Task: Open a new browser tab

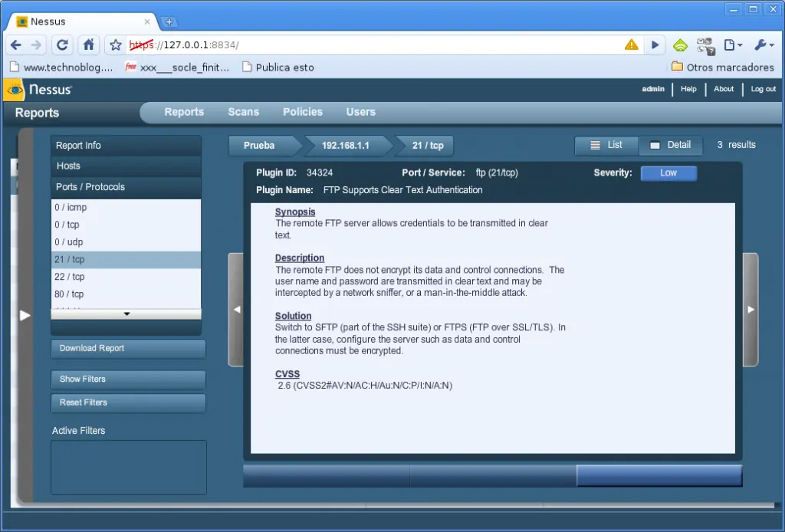Action: (x=169, y=22)
